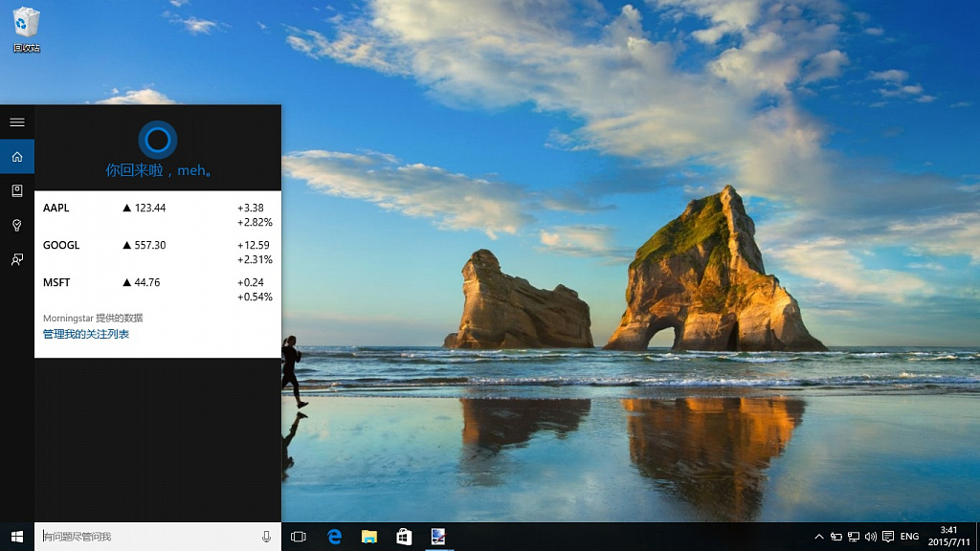Click the MSFT price 44.76

click(x=146, y=283)
